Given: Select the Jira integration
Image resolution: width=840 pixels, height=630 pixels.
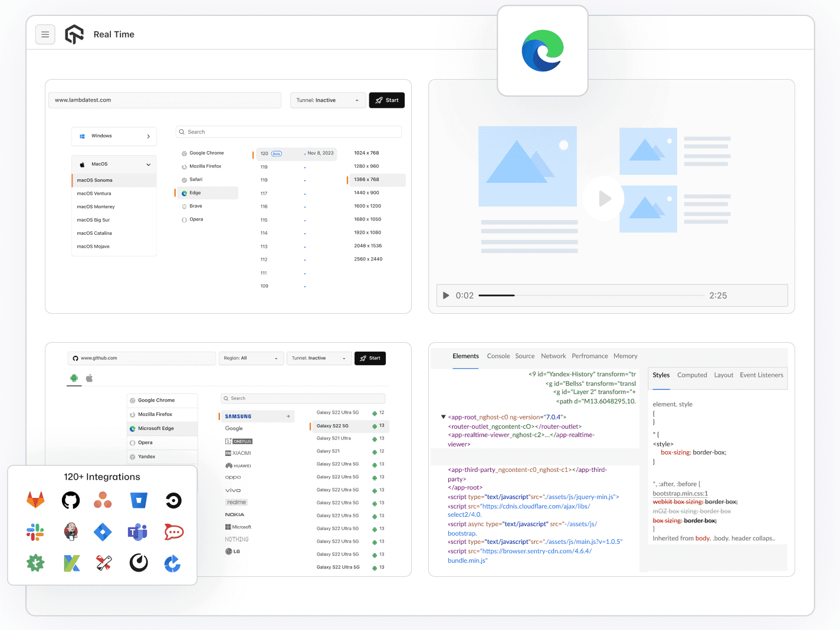Looking at the screenshot, I should pyautogui.click(x=103, y=531).
